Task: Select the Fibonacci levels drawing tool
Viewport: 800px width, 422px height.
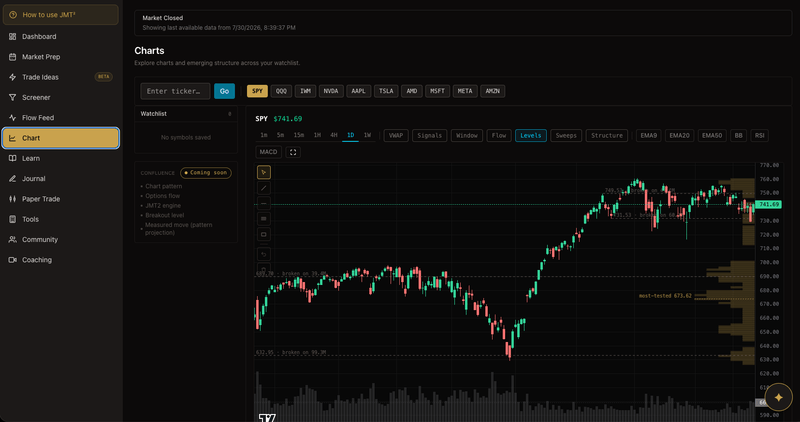Action: click(x=264, y=219)
